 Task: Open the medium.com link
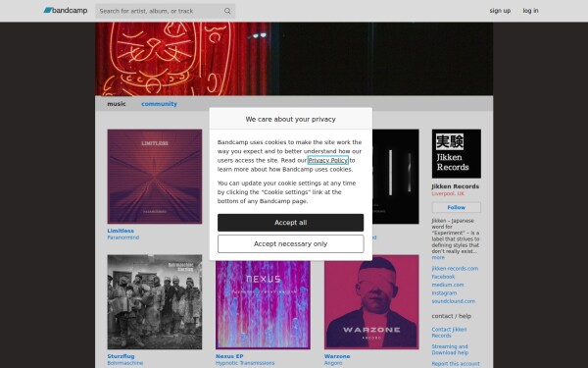click(448, 285)
